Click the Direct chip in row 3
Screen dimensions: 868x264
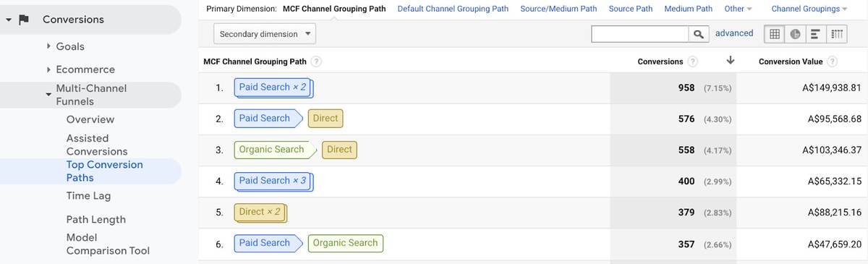pos(339,150)
